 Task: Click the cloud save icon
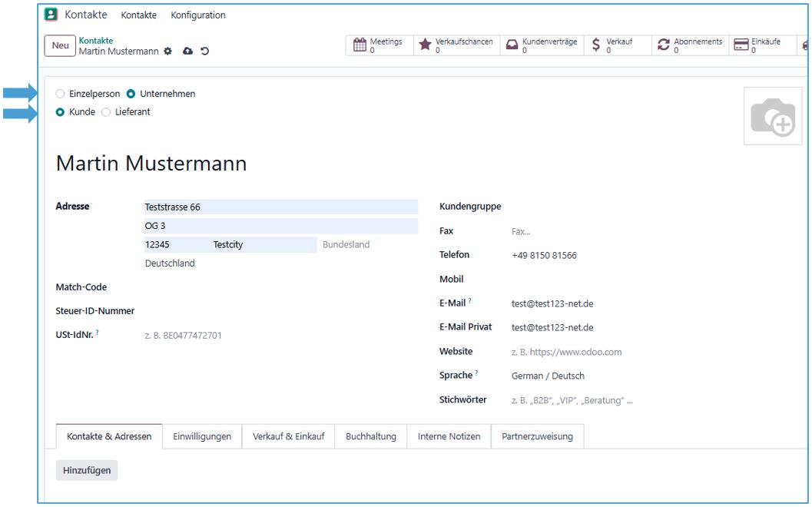186,51
